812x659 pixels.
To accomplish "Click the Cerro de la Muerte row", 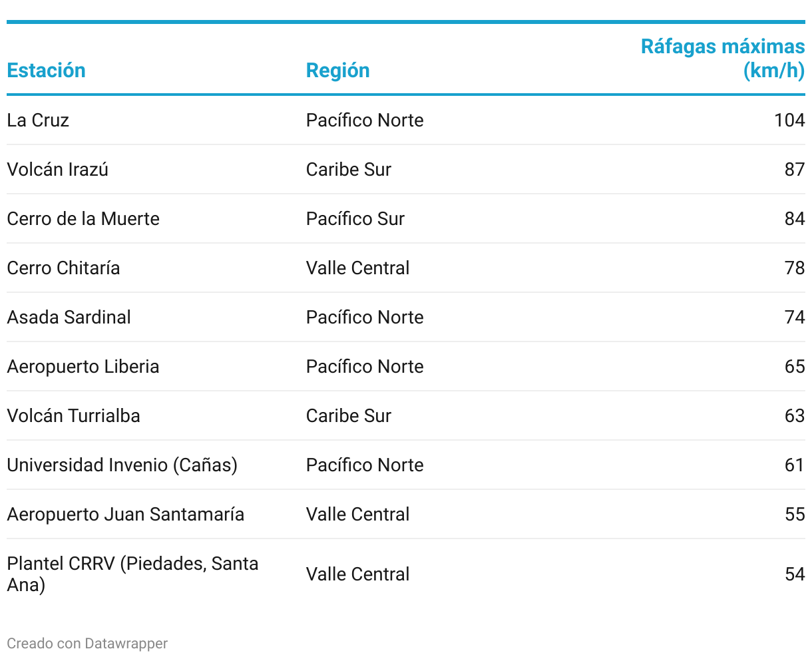I will click(406, 219).
